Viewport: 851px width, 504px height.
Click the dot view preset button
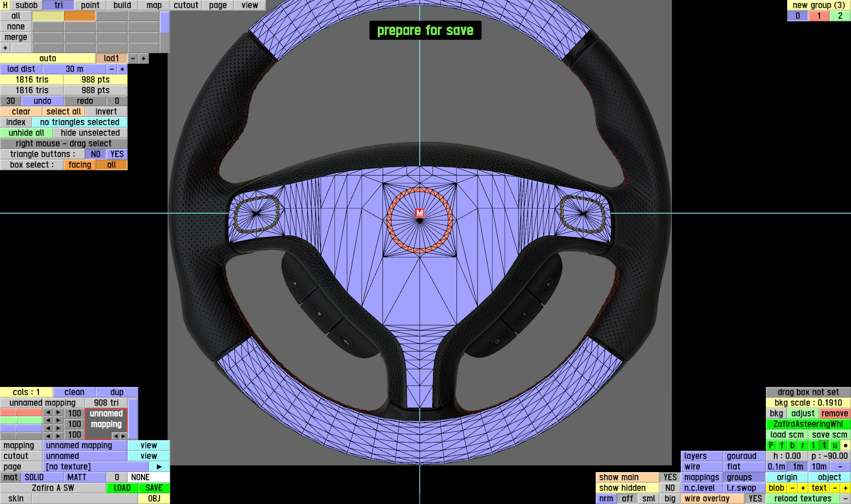[845, 445]
